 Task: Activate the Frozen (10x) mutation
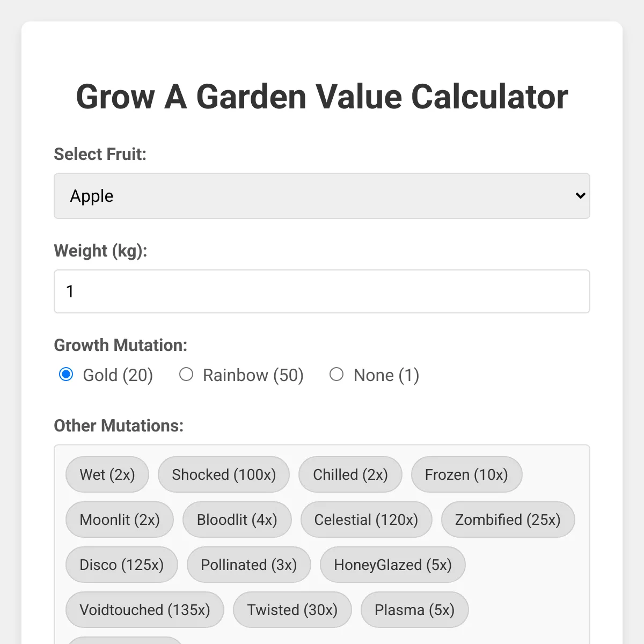click(x=466, y=474)
